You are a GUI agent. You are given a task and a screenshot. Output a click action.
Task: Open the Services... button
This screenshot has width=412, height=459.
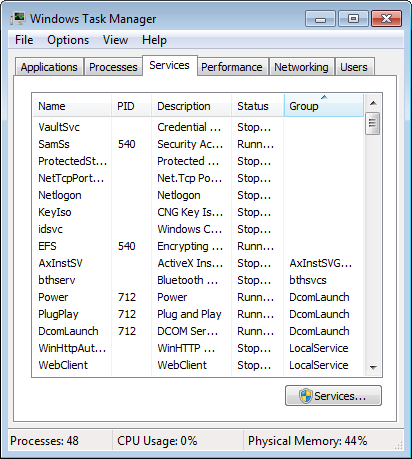coord(333,396)
